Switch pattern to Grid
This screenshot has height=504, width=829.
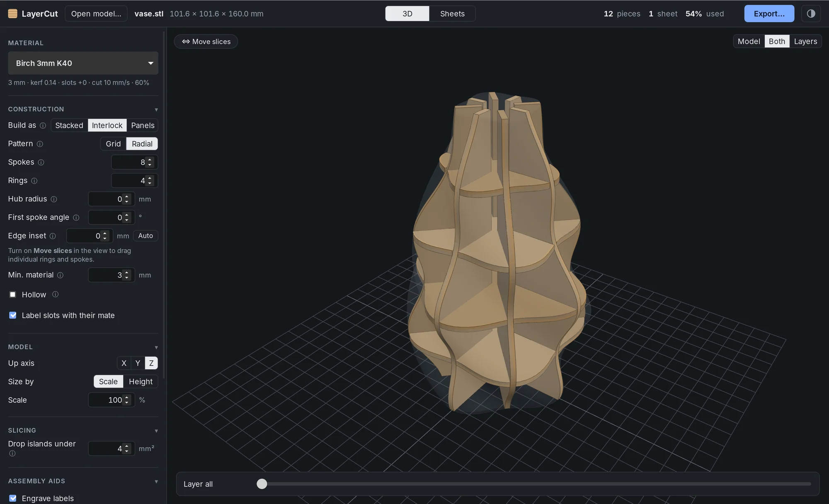coord(113,144)
